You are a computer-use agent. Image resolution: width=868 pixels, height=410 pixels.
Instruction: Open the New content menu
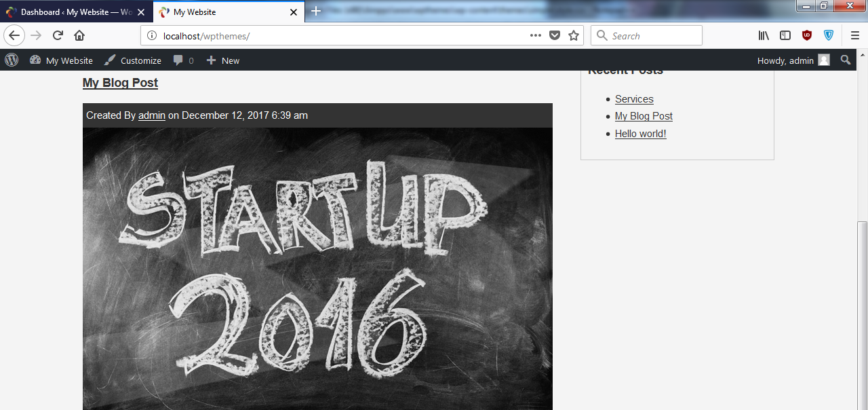pyautogui.click(x=223, y=60)
